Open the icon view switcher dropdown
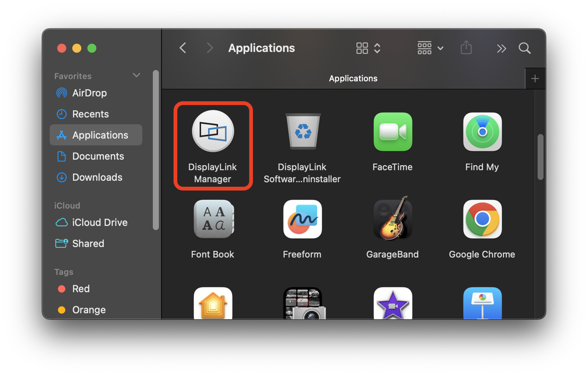Screen dimensions: 588x375 pyautogui.click(x=368, y=48)
